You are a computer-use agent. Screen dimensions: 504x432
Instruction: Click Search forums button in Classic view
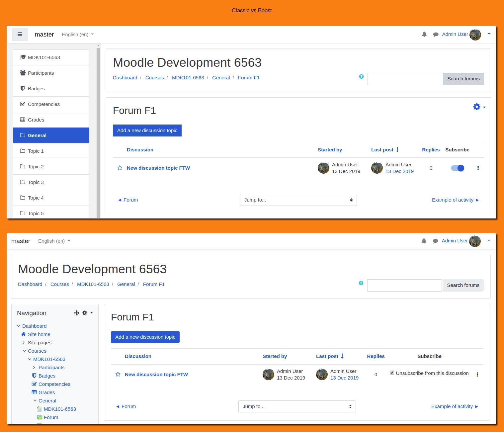click(463, 286)
